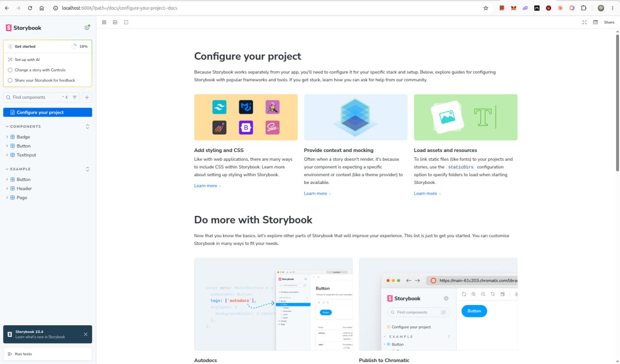
Task: Dismiss the Storybook 10.4 notification
Action: point(86,334)
